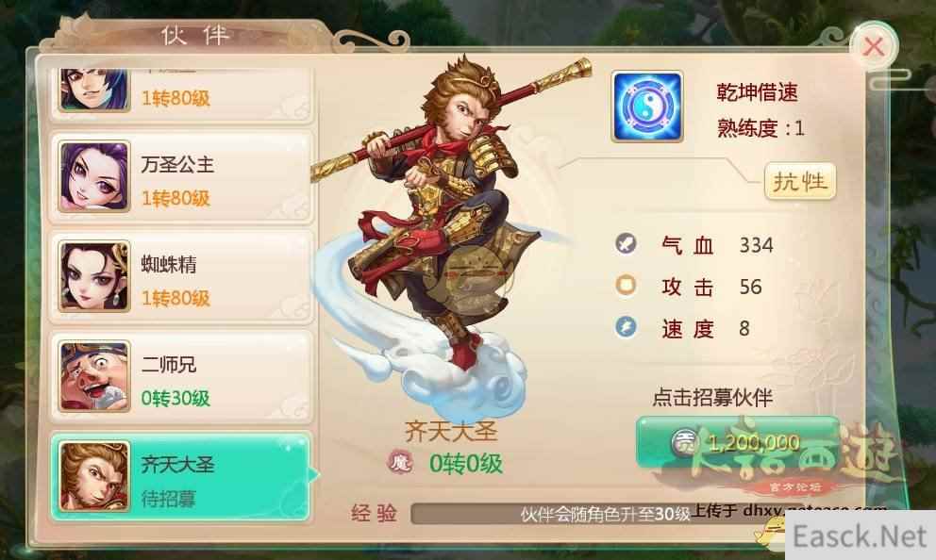Tap the 气血 health stat icon
Viewport: 936px width, 560px height.
click(x=626, y=244)
